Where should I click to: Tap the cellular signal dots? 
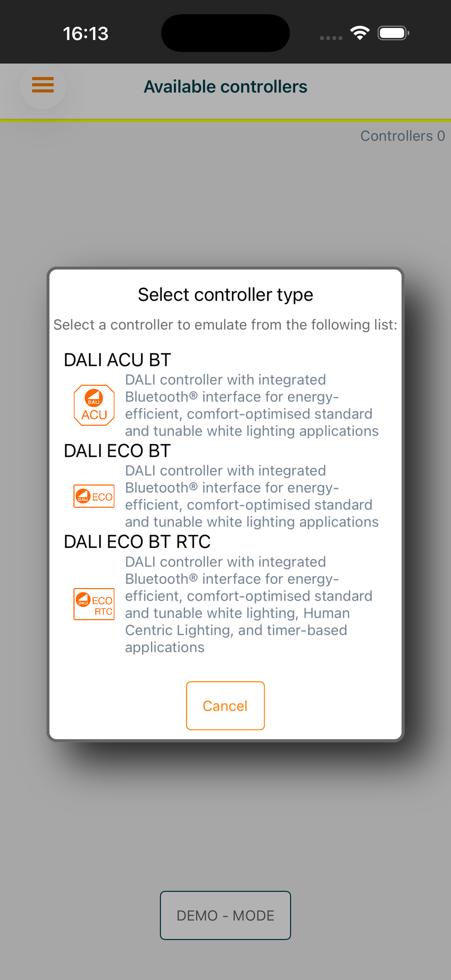[x=331, y=38]
